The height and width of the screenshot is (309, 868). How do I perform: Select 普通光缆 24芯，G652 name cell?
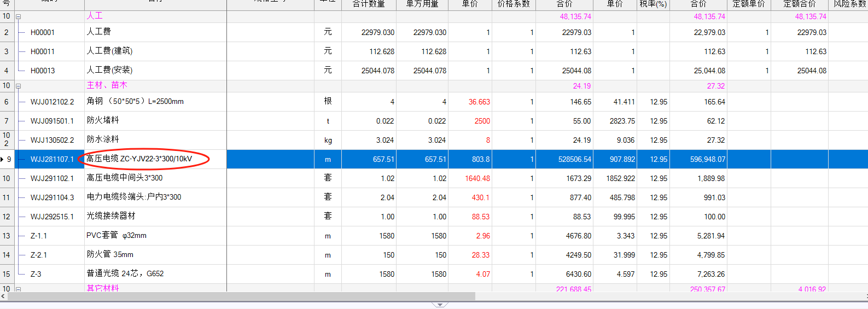[x=125, y=273]
